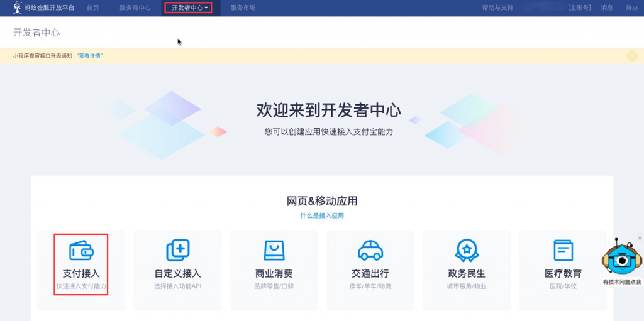
Task: Click the 自定义接入 plus-stack icon
Action: [177, 250]
